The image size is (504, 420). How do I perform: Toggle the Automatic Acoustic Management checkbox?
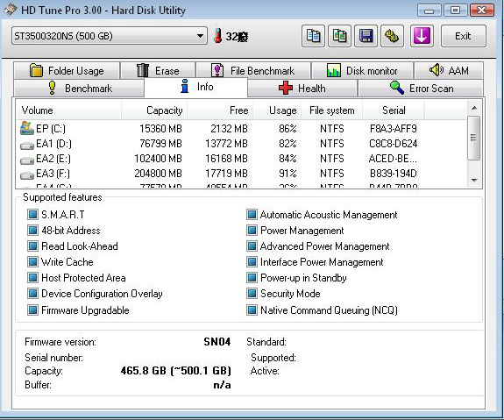click(252, 214)
